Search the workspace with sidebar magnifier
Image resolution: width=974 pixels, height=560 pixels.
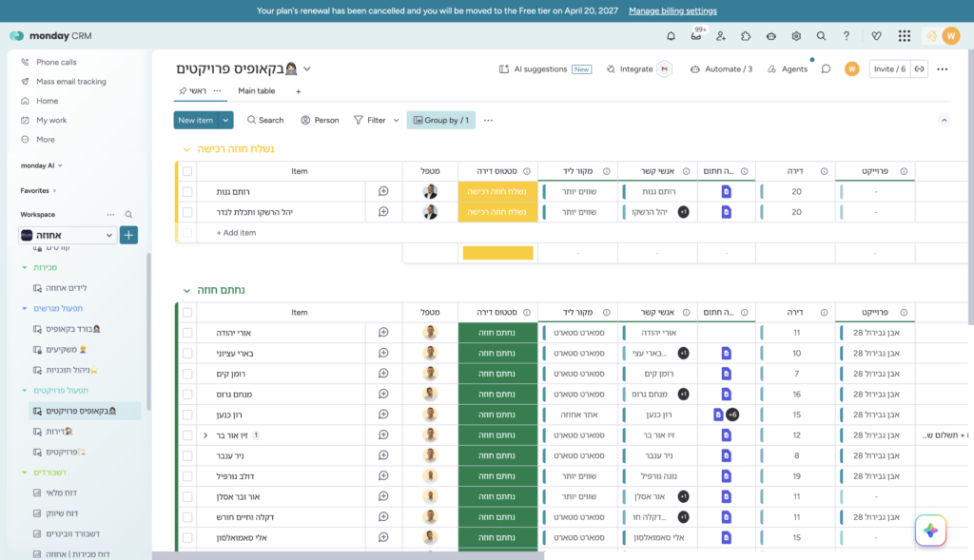pyautogui.click(x=128, y=215)
